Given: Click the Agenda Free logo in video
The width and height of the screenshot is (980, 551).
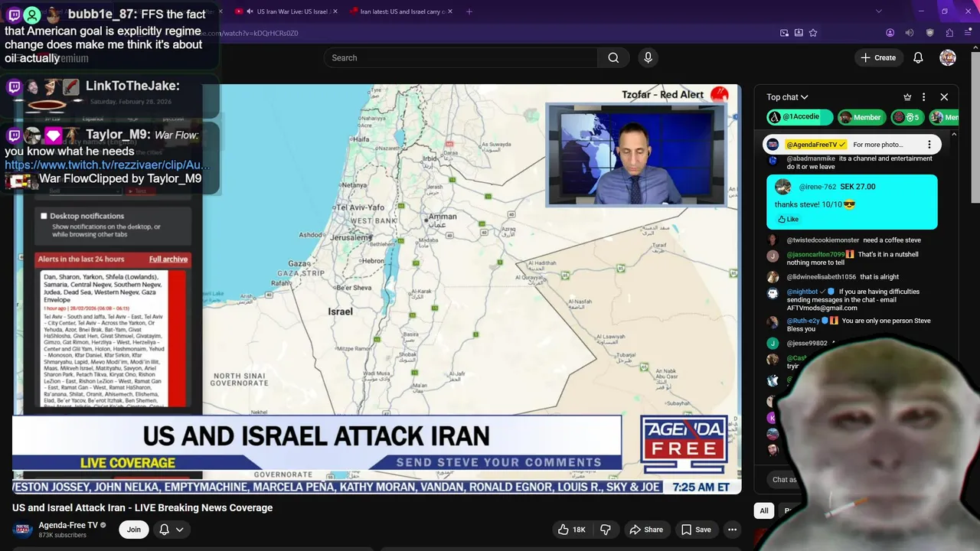Looking at the screenshot, I should [684, 445].
